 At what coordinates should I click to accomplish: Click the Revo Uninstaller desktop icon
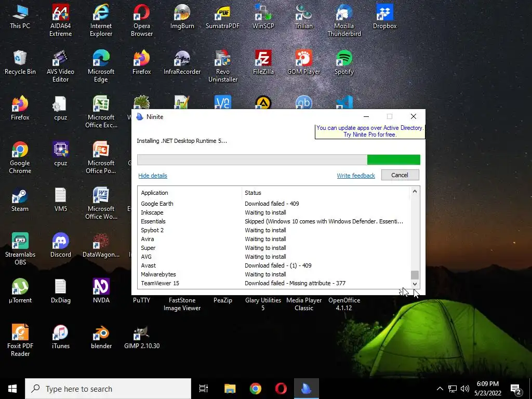click(x=222, y=66)
